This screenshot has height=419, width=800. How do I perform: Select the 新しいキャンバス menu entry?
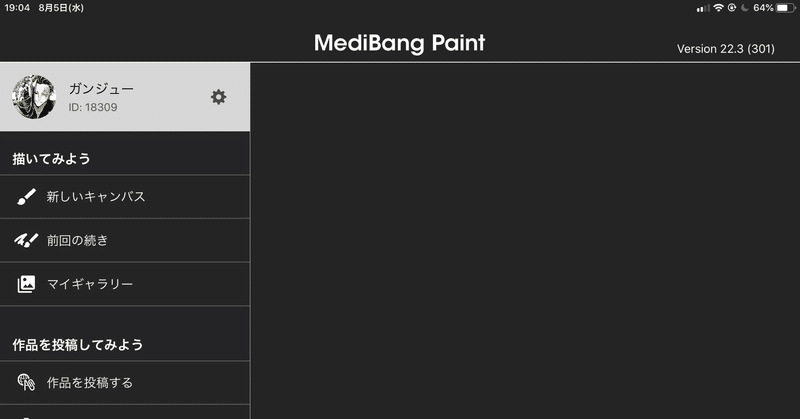[x=125, y=196]
